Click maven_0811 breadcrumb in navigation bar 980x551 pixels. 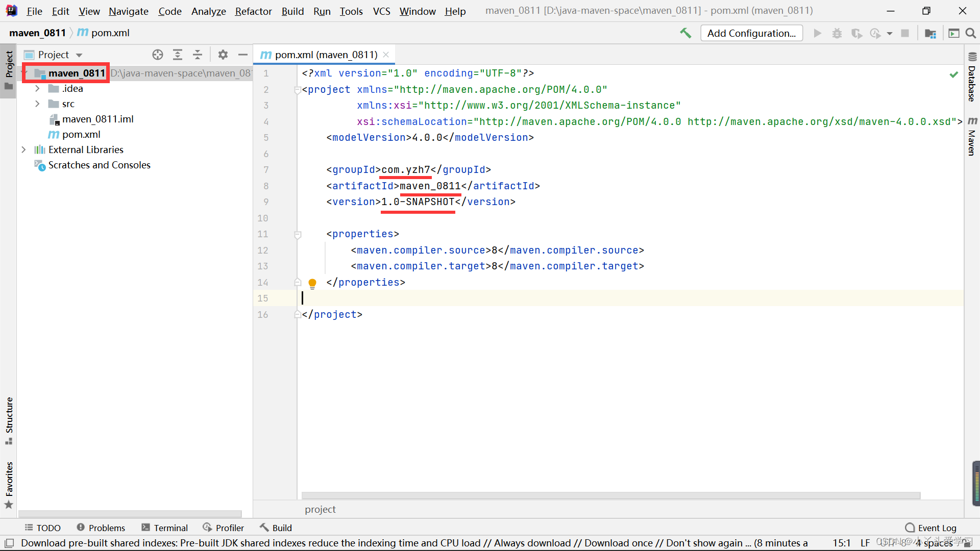(37, 33)
